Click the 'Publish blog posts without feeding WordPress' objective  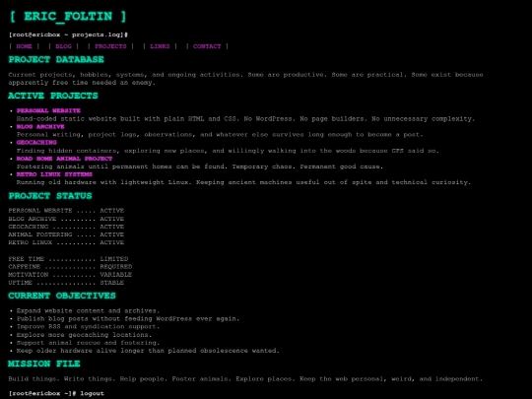[128, 319]
